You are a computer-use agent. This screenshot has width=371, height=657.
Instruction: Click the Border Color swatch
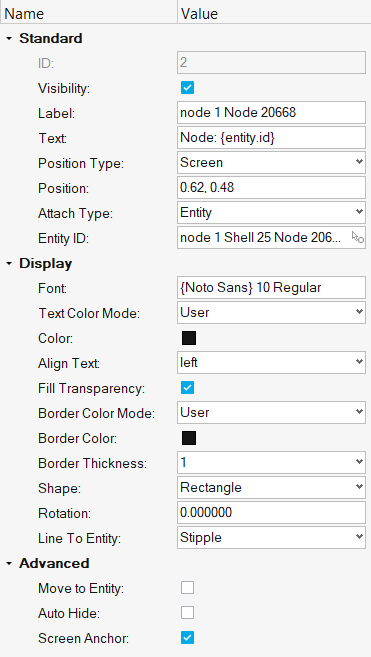pos(189,438)
